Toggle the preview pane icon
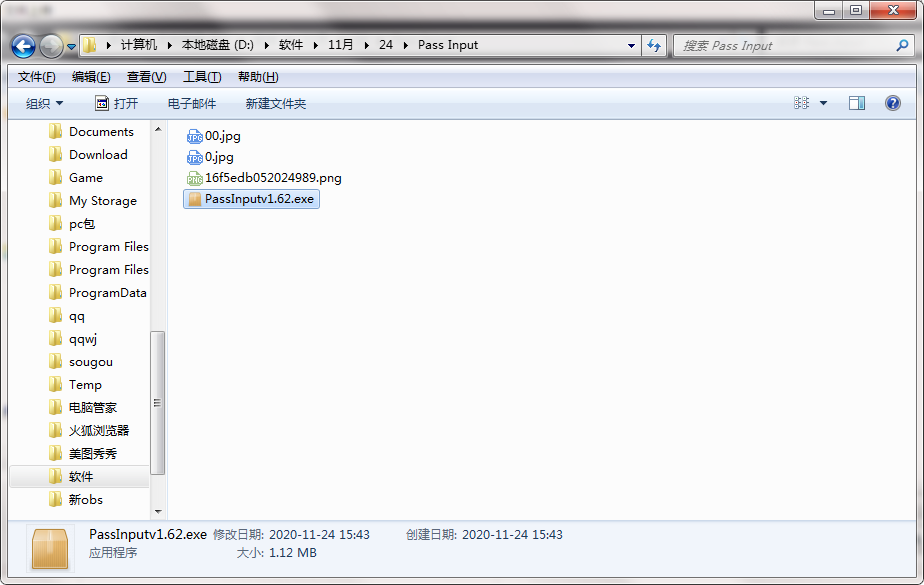 pyautogui.click(x=856, y=103)
